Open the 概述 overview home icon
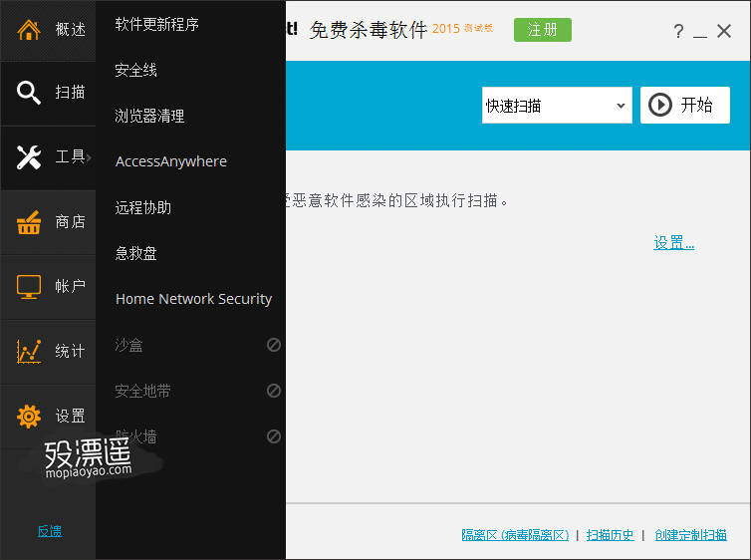The image size is (751, 560). point(28,30)
